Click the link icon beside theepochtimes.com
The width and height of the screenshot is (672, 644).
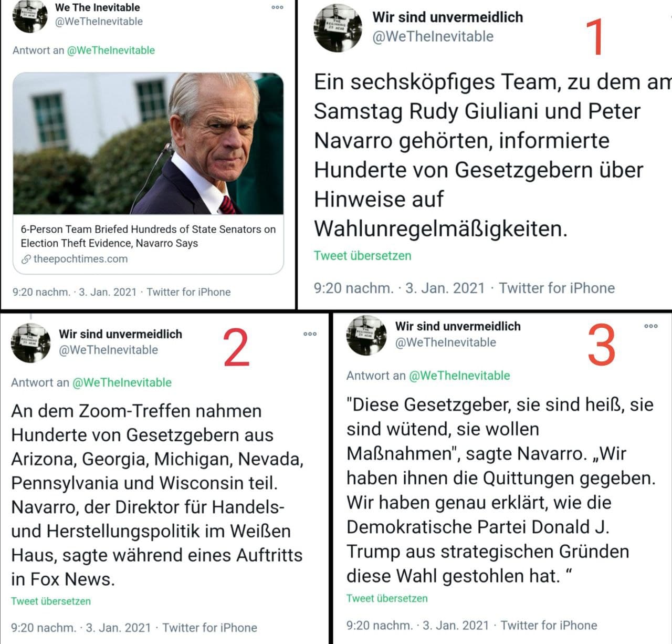pos(26,259)
